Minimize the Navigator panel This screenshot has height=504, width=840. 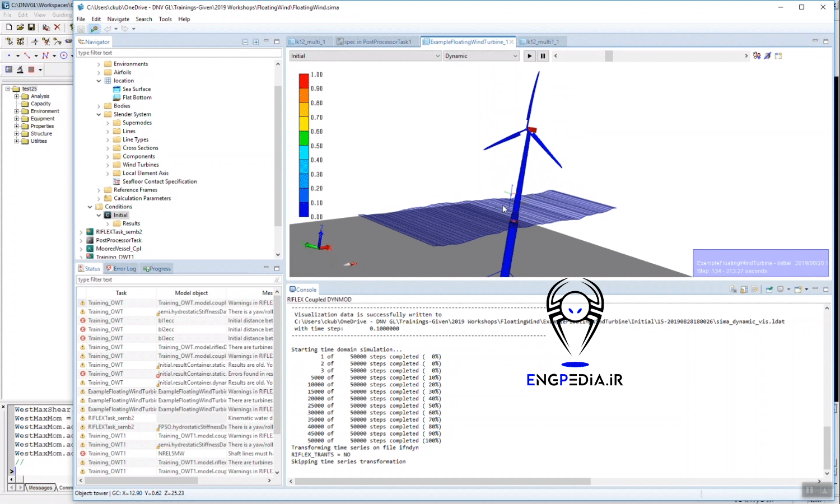coord(266,41)
